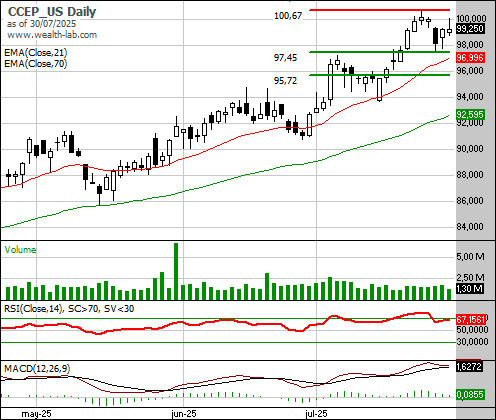
Task: Click the 98,000 price axis label
Action: click(470, 45)
